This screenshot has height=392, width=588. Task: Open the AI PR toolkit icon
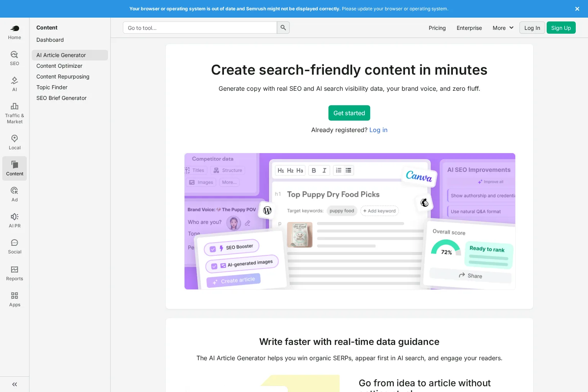pyautogui.click(x=15, y=220)
